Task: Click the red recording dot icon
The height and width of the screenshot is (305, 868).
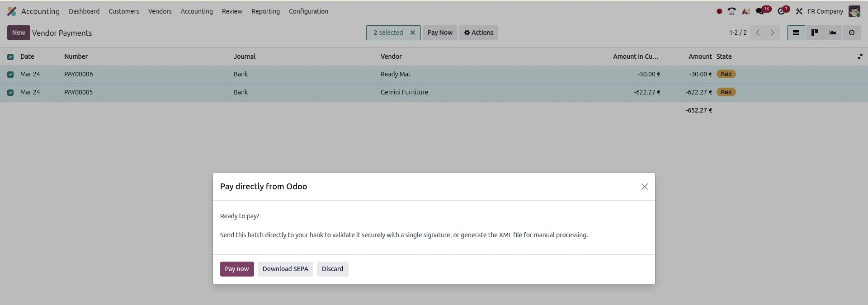Action: [719, 11]
